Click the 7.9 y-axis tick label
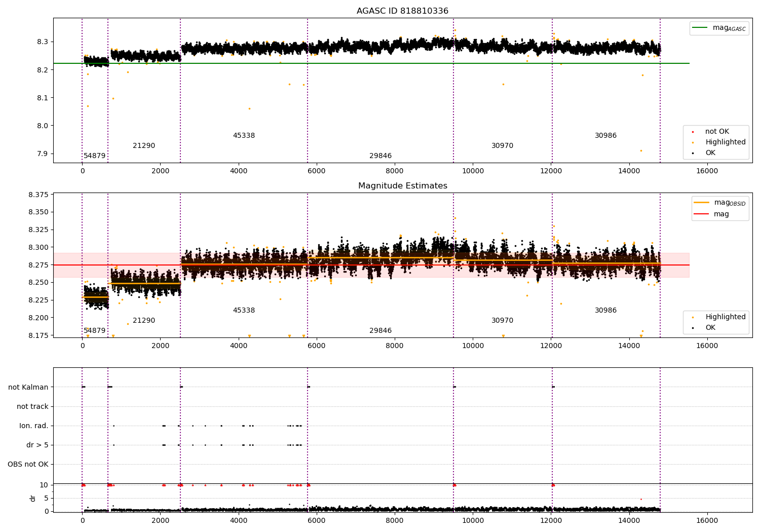This screenshot has height=532, width=760. (43, 154)
